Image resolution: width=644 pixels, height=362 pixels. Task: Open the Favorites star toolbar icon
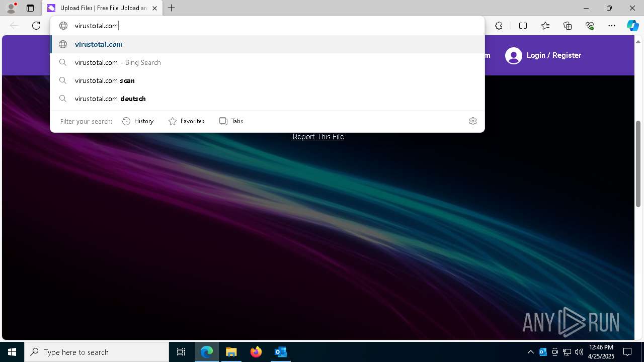pos(545,26)
